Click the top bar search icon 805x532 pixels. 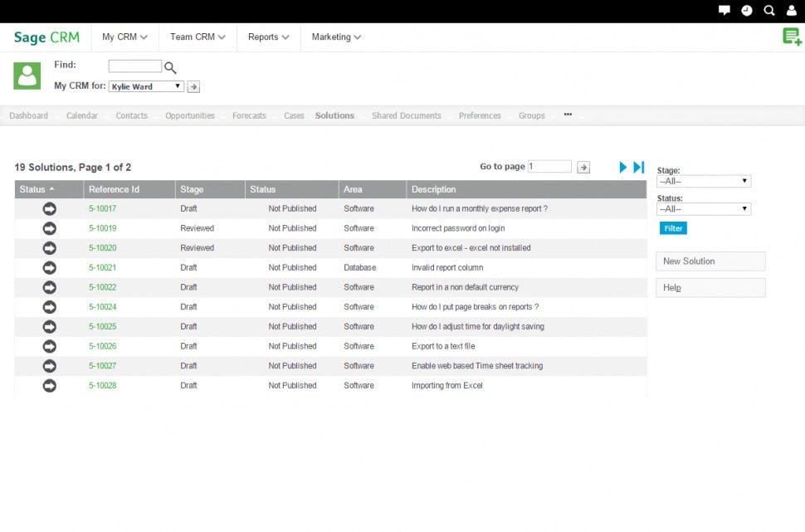click(768, 10)
